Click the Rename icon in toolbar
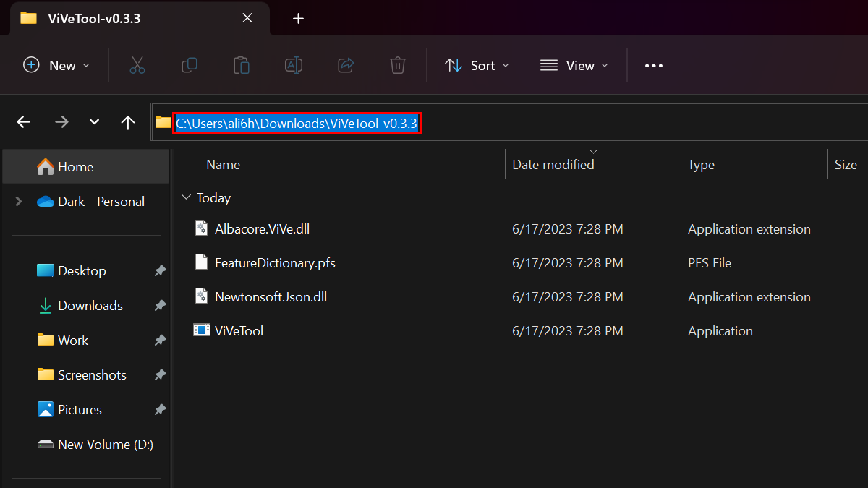This screenshot has height=488, width=868. click(x=294, y=65)
